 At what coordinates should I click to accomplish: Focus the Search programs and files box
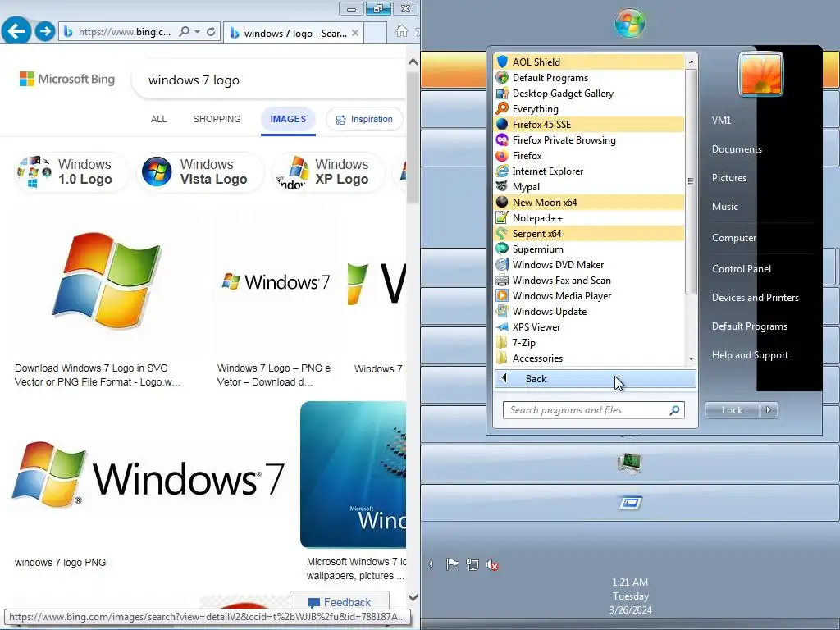594,410
